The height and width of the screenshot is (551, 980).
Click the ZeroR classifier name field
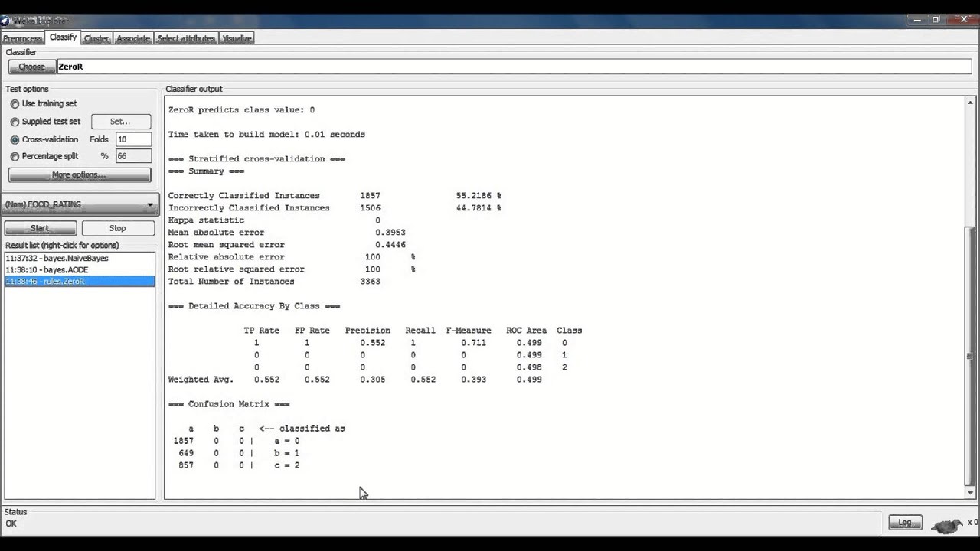click(514, 67)
